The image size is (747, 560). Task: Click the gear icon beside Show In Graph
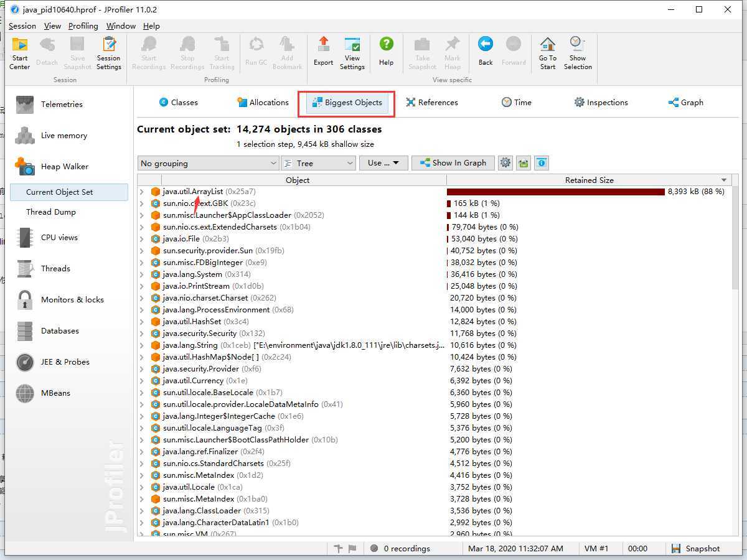coord(505,163)
